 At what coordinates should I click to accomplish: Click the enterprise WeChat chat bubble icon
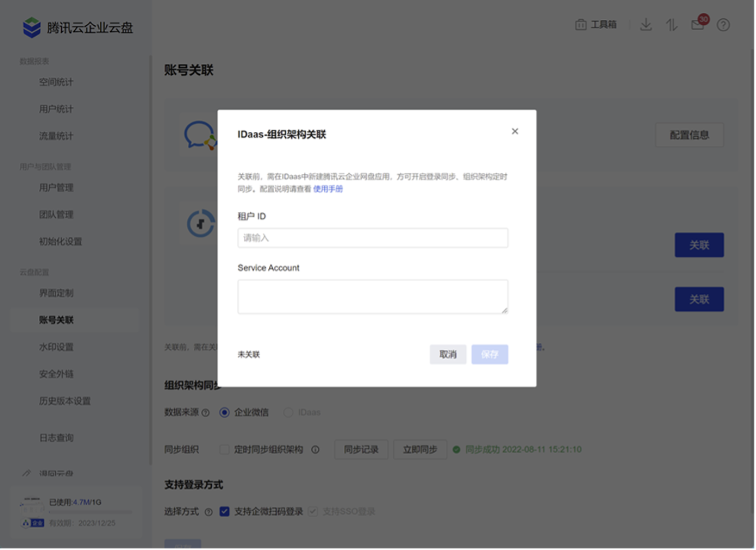tap(200, 135)
